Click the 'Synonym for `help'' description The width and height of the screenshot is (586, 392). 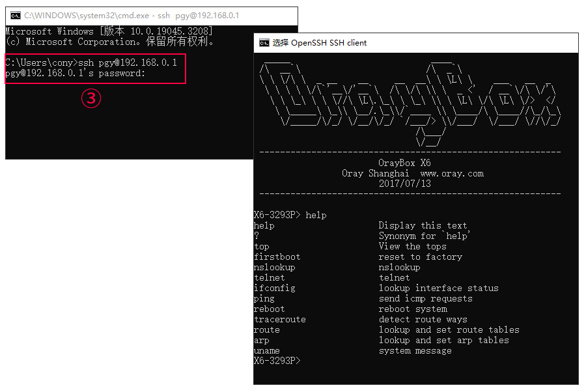click(424, 236)
